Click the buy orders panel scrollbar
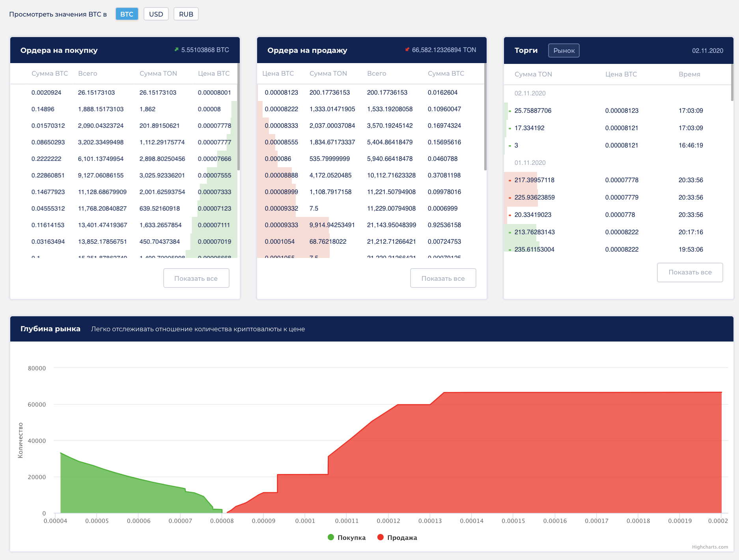739x560 pixels. click(x=239, y=117)
